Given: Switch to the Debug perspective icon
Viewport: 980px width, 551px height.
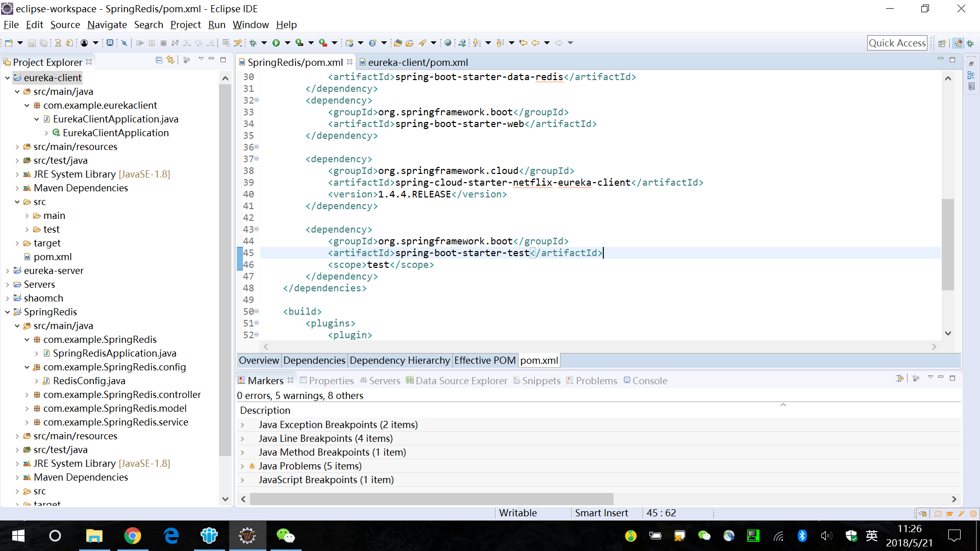Looking at the screenshot, I should click(970, 43).
